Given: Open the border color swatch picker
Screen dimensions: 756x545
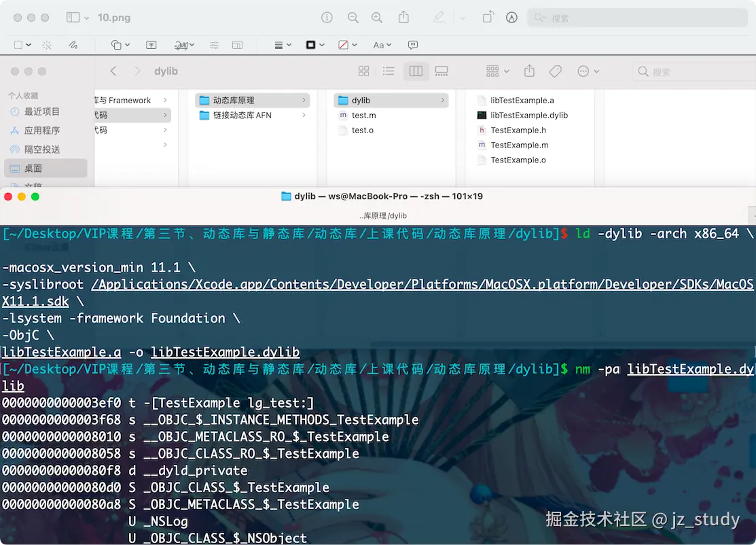Looking at the screenshot, I should [x=315, y=45].
